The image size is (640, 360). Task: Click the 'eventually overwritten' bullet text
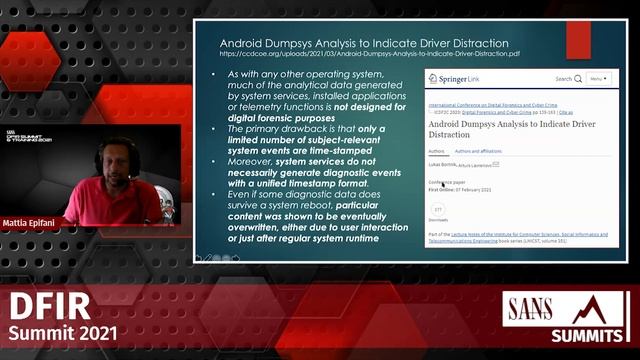pos(318,216)
